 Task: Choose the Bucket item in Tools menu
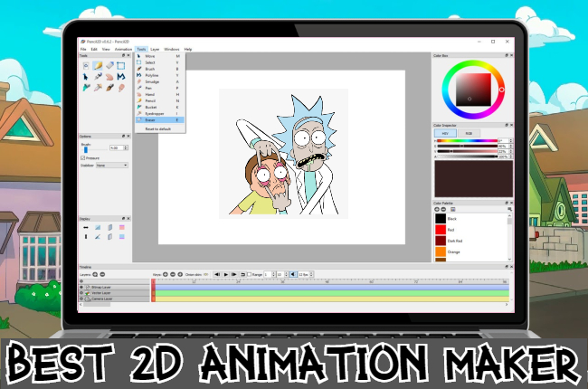pyautogui.click(x=150, y=107)
